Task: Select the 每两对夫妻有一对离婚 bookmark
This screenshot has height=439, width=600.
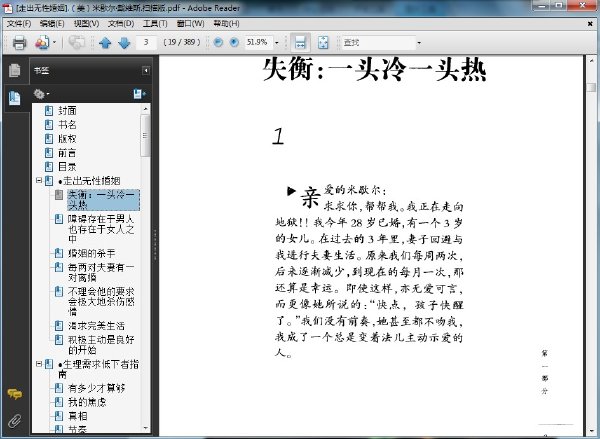Action: coord(101,272)
